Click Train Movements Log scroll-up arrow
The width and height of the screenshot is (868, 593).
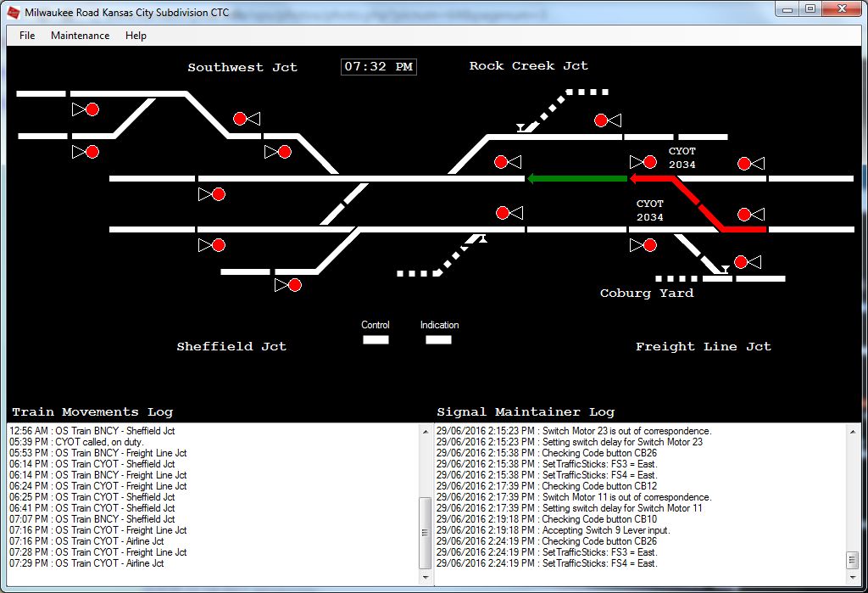coord(426,431)
